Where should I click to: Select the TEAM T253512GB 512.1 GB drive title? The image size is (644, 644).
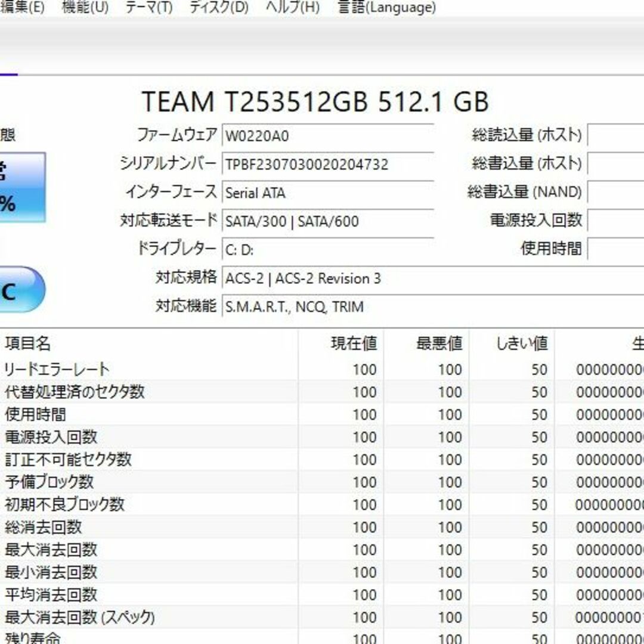tap(315, 101)
